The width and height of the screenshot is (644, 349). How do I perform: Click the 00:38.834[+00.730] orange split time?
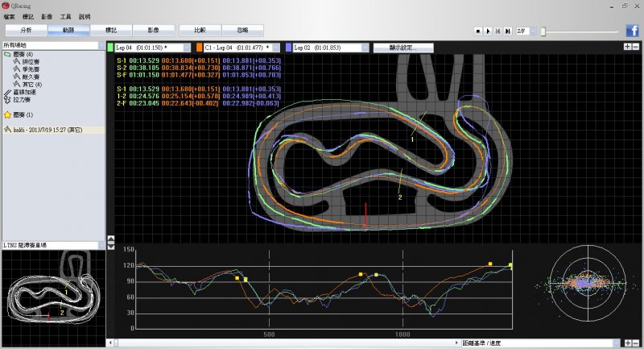pos(191,68)
